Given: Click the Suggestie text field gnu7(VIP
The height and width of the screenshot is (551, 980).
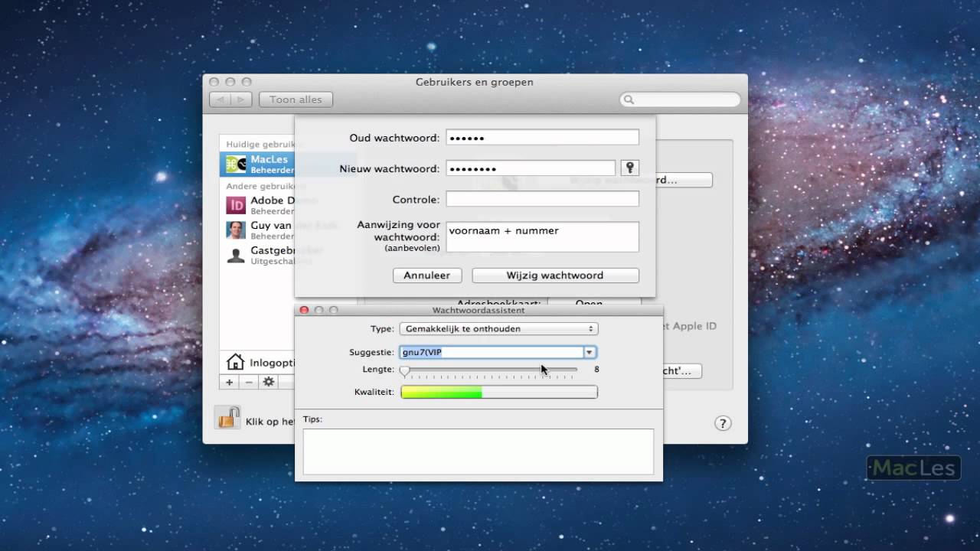Looking at the screenshot, I should (x=492, y=353).
